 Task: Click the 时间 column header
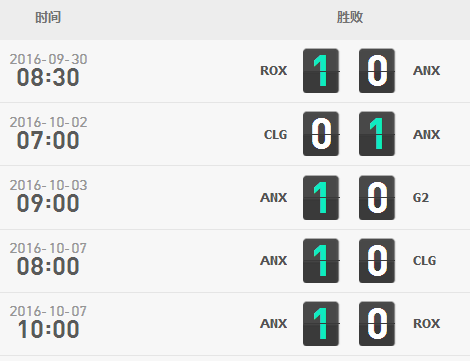pyautogui.click(x=48, y=17)
